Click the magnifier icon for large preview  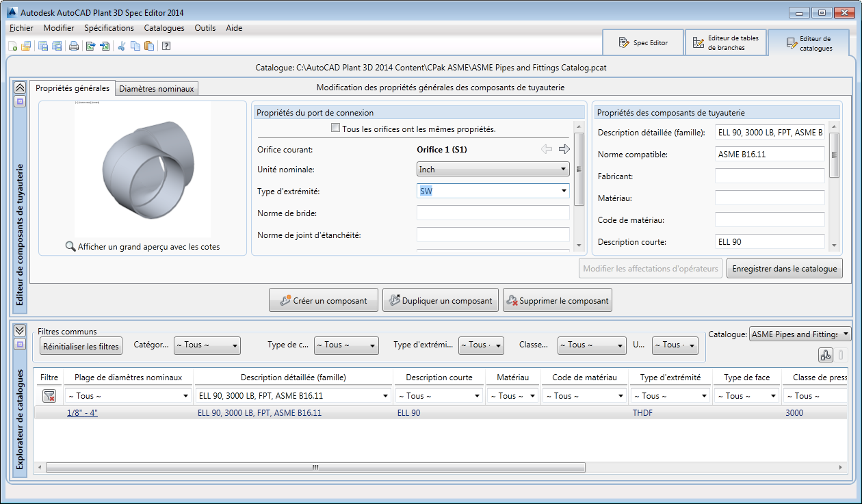[x=70, y=247]
